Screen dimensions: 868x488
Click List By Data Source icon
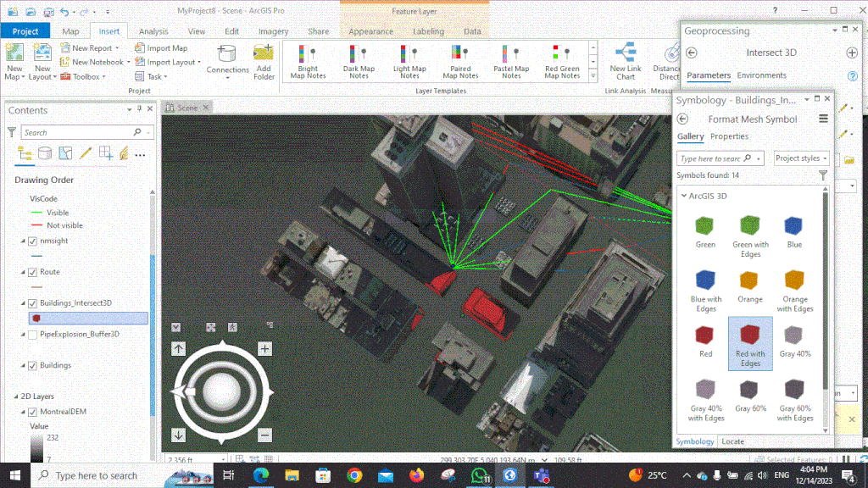point(45,154)
